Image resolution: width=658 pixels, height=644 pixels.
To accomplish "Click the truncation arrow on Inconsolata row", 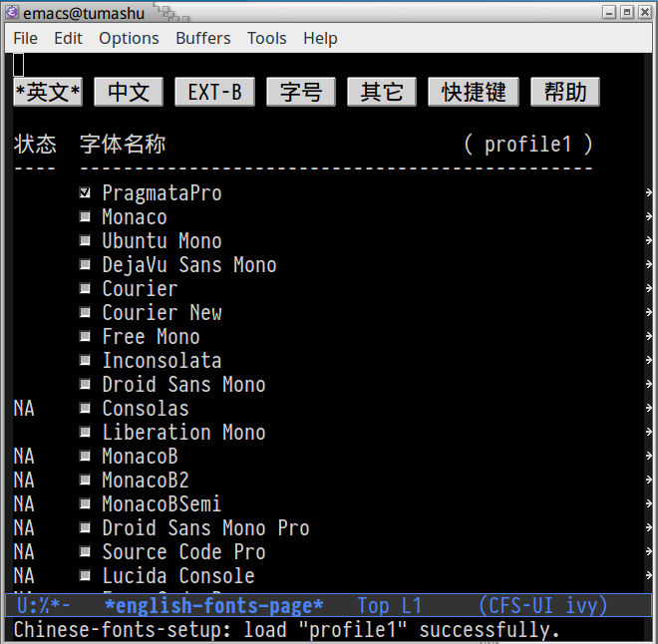I will (x=649, y=360).
